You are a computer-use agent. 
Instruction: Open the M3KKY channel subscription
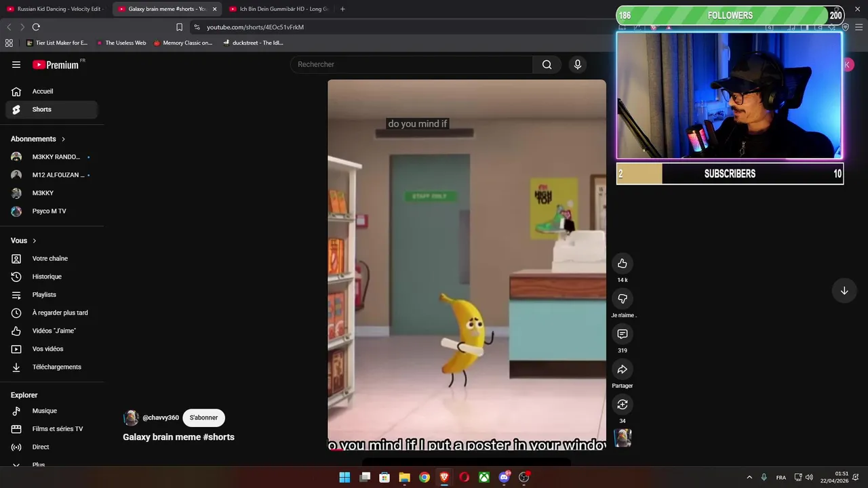click(x=52, y=193)
